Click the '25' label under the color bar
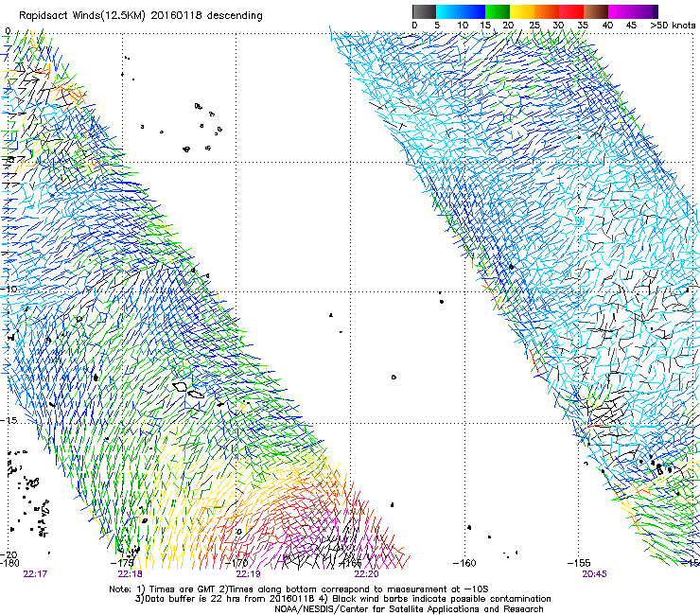 point(534,26)
